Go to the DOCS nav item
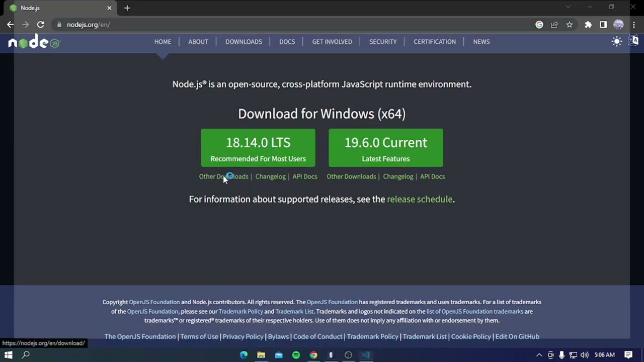The width and height of the screenshot is (644, 362). coord(287,42)
